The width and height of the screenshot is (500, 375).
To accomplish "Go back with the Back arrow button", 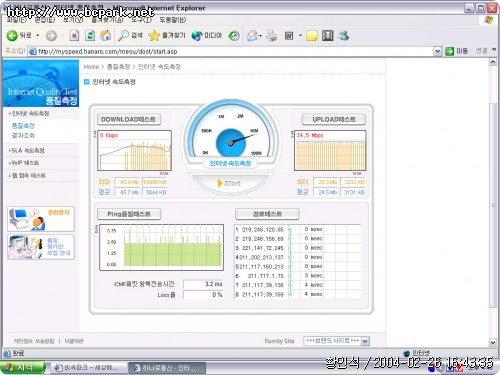I will [19, 35].
